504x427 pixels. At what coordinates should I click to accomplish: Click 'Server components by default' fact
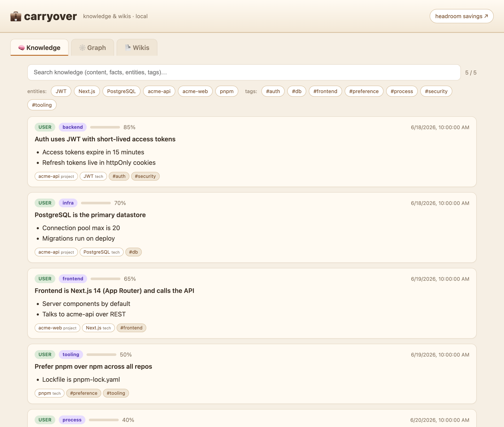click(86, 304)
